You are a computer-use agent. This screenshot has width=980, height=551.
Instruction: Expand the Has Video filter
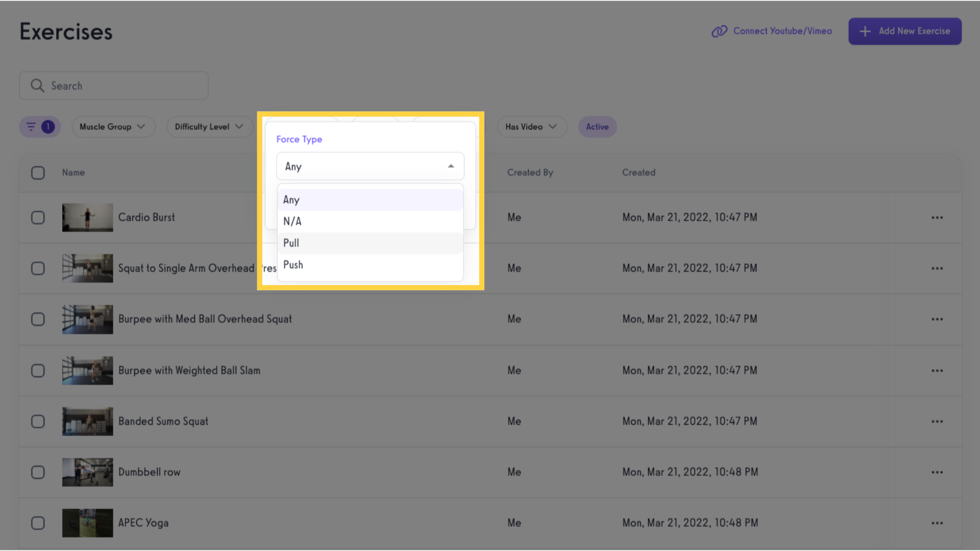point(531,127)
